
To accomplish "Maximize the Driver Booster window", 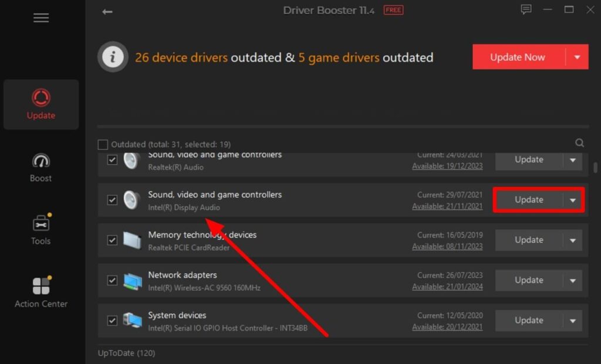I will coord(569,9).
